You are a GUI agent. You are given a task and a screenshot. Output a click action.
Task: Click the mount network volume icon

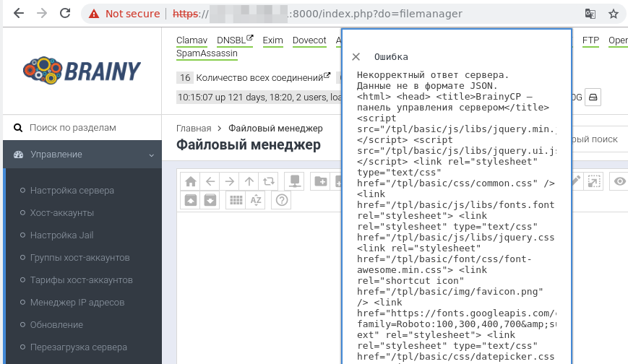pyautogui.click(x=293, y=182)
